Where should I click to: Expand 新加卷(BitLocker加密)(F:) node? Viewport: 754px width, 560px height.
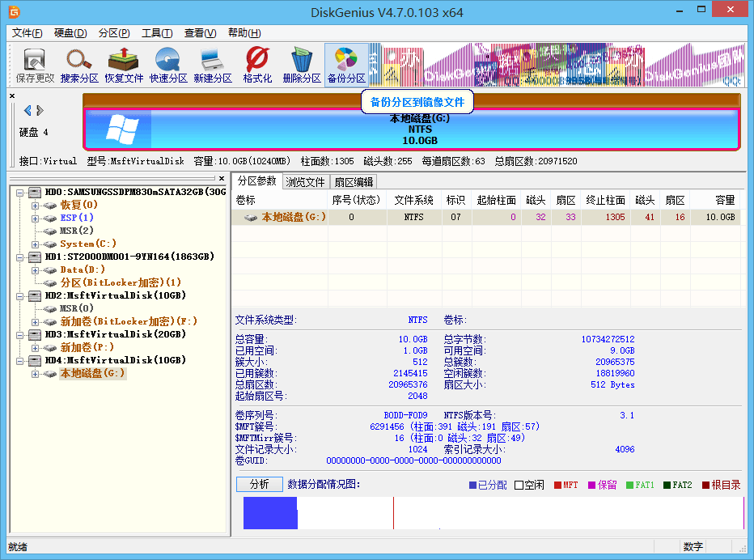click(35, 322)
